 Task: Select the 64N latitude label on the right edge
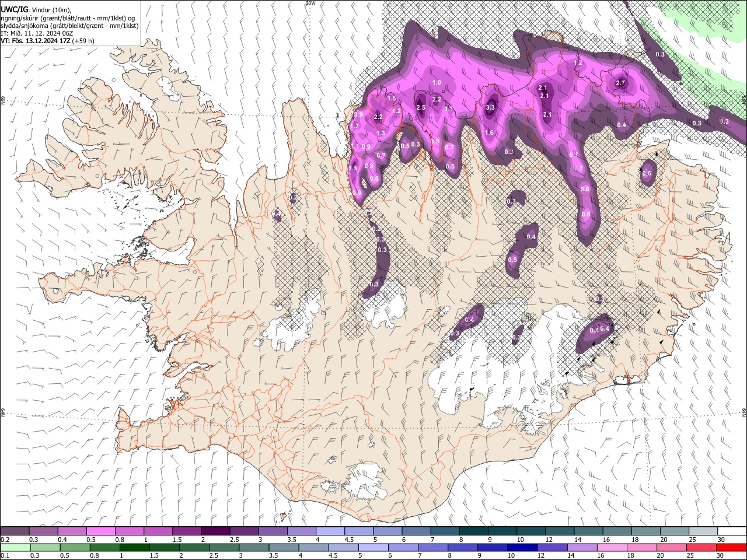[x=744, y=412]
